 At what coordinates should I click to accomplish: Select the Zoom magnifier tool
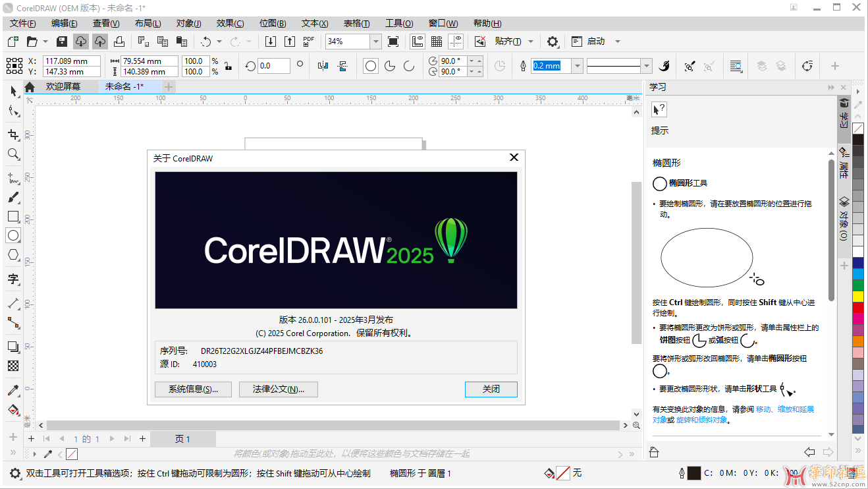[x=13, y=154]
